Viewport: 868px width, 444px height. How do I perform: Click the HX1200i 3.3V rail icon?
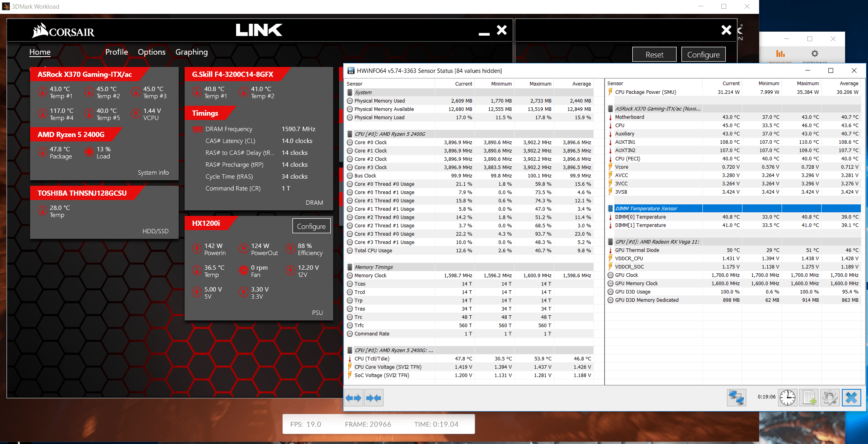point(244,293)
